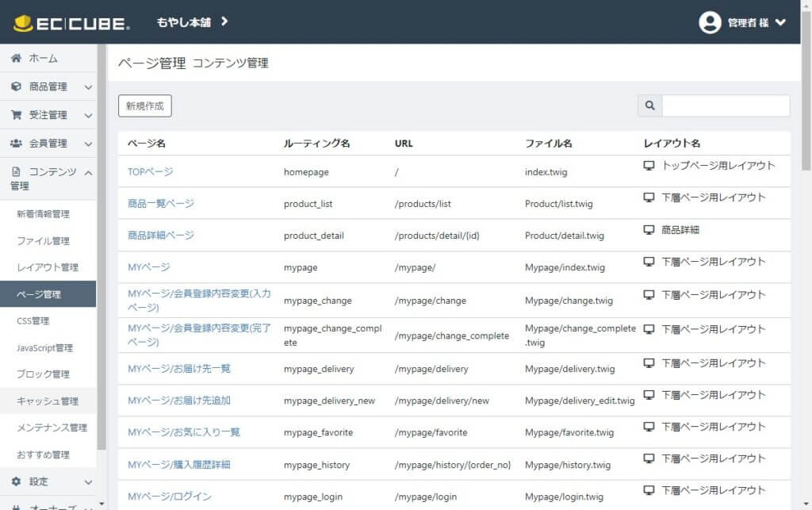Click the product management cube icon

[16, 86]
